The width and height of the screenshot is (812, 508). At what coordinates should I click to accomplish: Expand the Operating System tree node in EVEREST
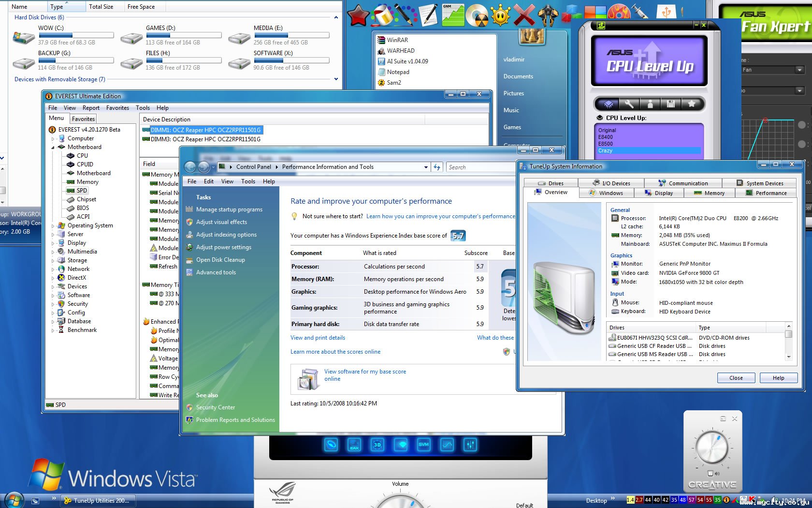point(53,225)
